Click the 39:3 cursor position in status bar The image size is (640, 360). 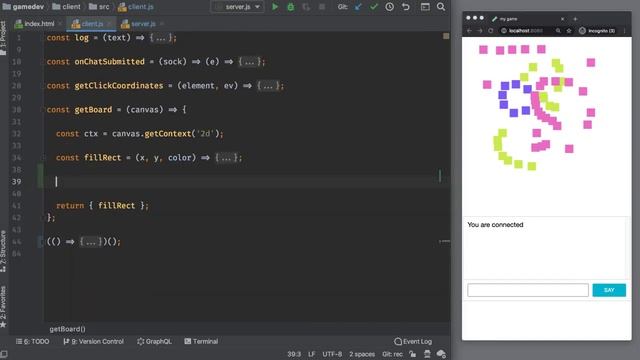tap(293, 354)
